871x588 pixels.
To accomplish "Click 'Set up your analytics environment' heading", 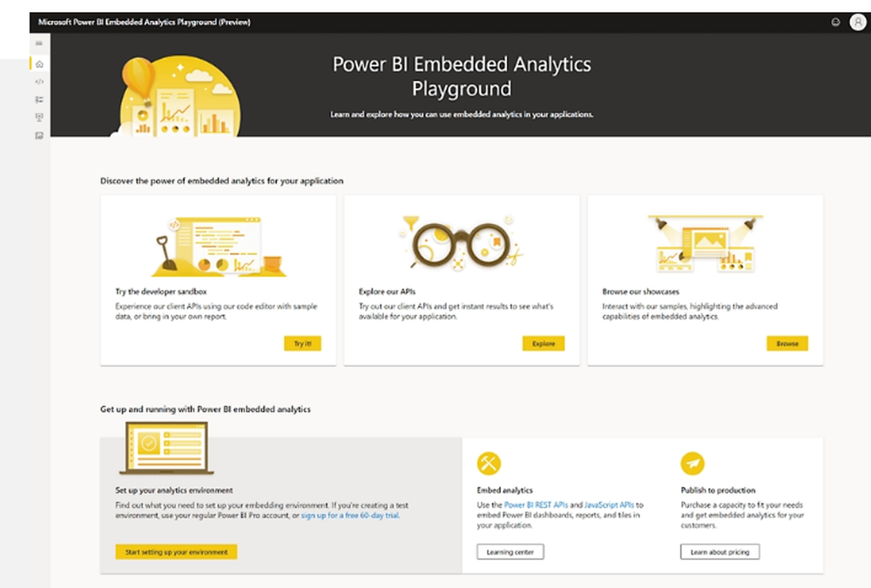I will (x=174, y=490).
